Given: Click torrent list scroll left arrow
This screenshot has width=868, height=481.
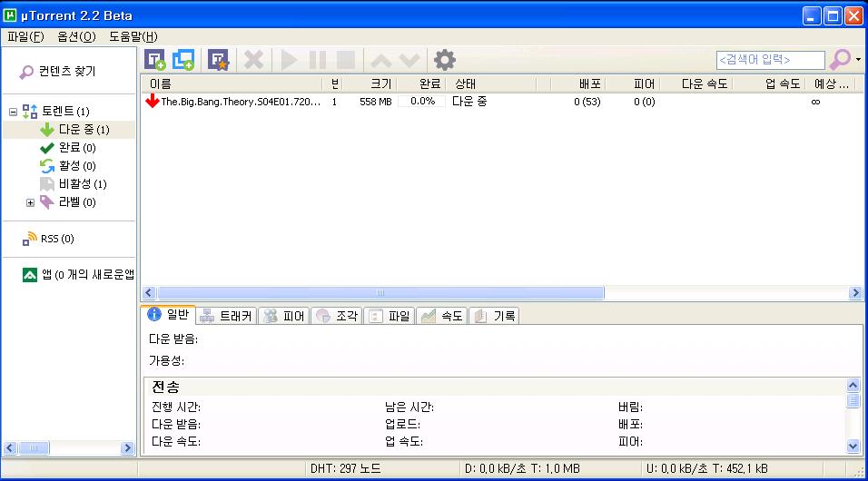Looking at the screenshot, I should 148,293.
